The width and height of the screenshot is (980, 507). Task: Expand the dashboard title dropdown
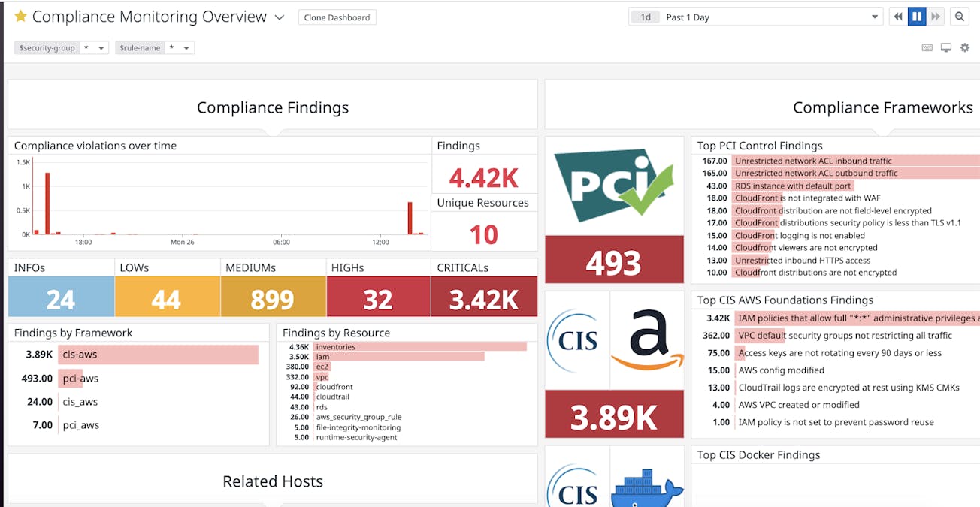click(x=279, y=17)
